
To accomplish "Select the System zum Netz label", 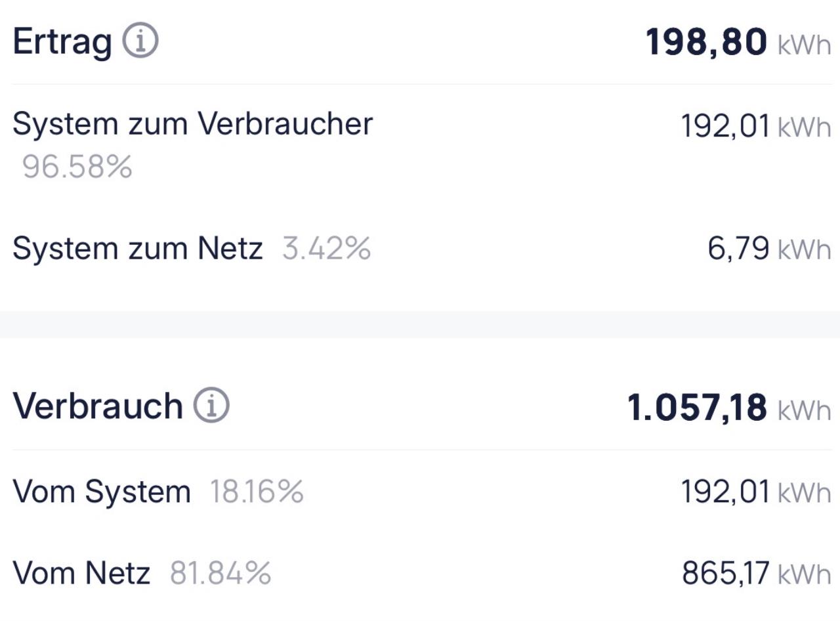I will click(137, 249).
